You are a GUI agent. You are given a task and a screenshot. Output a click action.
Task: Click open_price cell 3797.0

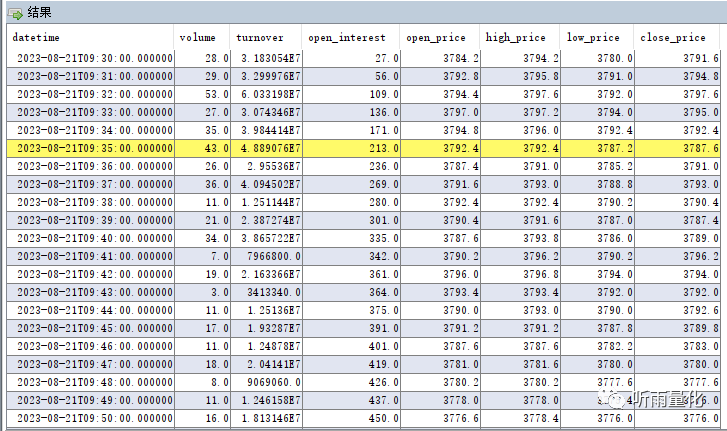(440, 113)
